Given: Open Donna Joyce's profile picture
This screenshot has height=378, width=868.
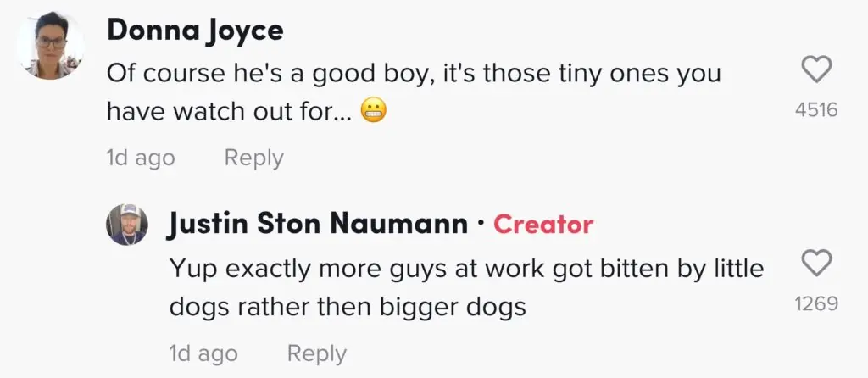Looking at the screenshot, I should (51, 45).
